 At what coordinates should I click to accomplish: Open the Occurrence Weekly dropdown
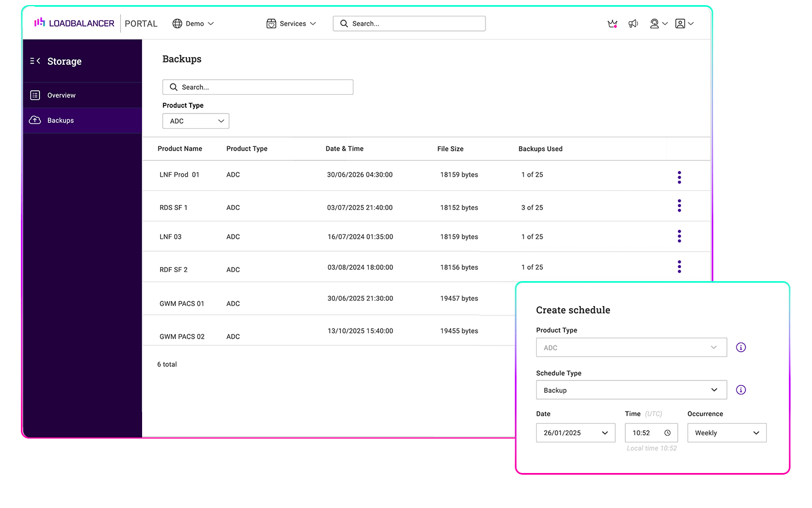coord(727,433)
